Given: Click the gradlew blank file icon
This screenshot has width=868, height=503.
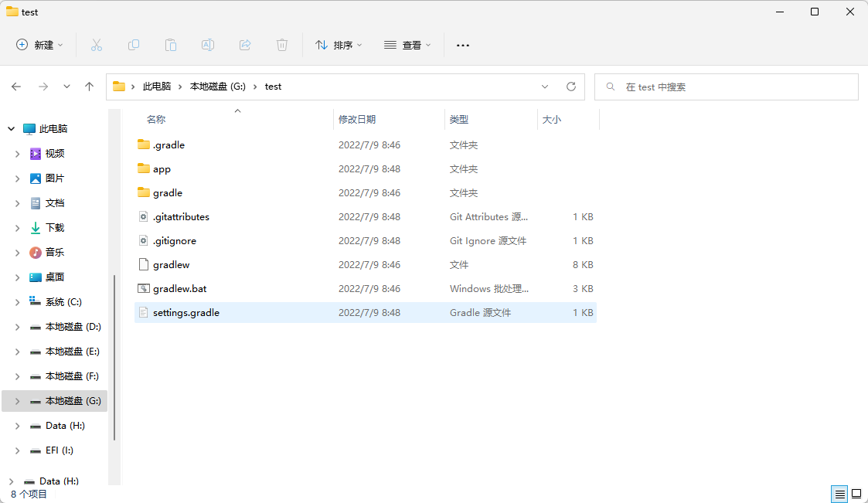Looking at the screenshot, I should tap(143, 264).
